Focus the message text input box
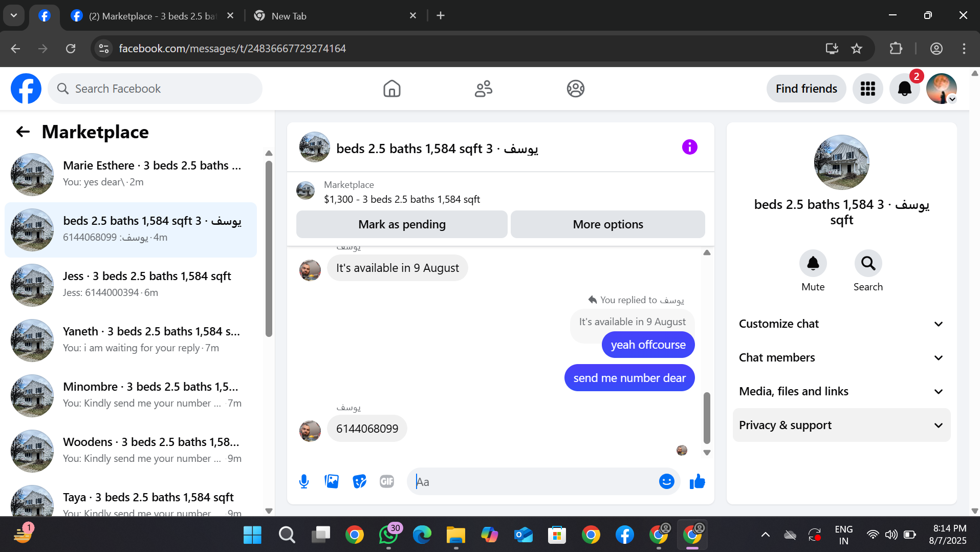 tap(533, 481)
